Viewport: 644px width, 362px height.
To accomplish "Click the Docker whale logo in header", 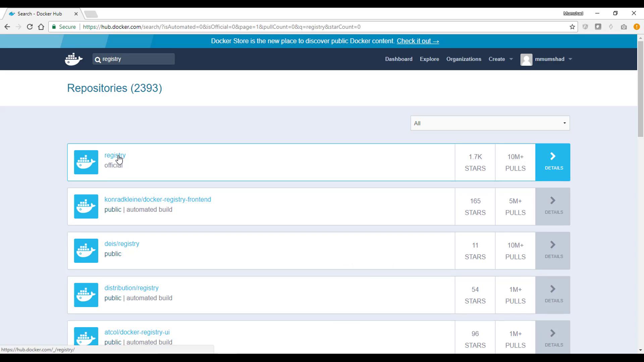I will [73, 59].
